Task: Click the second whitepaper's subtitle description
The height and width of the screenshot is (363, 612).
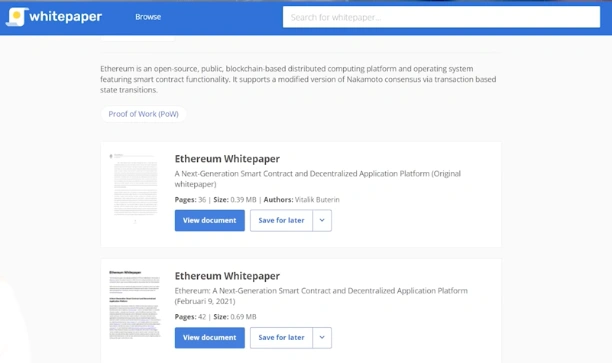Action: pos(321,296)
